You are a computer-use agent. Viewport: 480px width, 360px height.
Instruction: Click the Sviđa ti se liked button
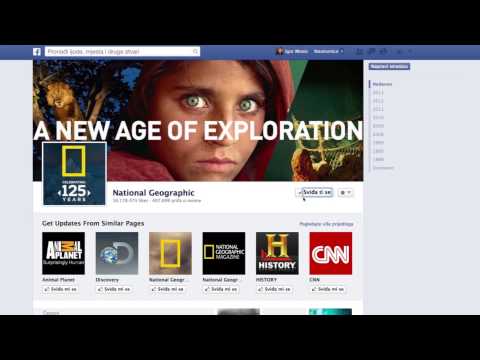tap(314, 192)
